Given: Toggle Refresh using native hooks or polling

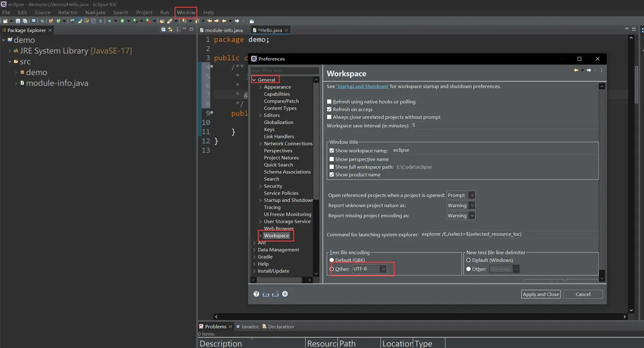Looking at the screenshot, I should 329,102.
